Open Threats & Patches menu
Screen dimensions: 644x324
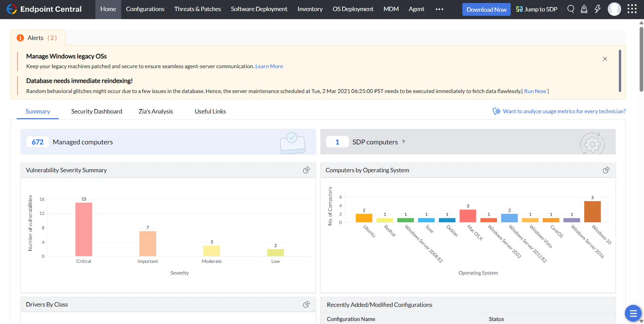click(197, 9)
